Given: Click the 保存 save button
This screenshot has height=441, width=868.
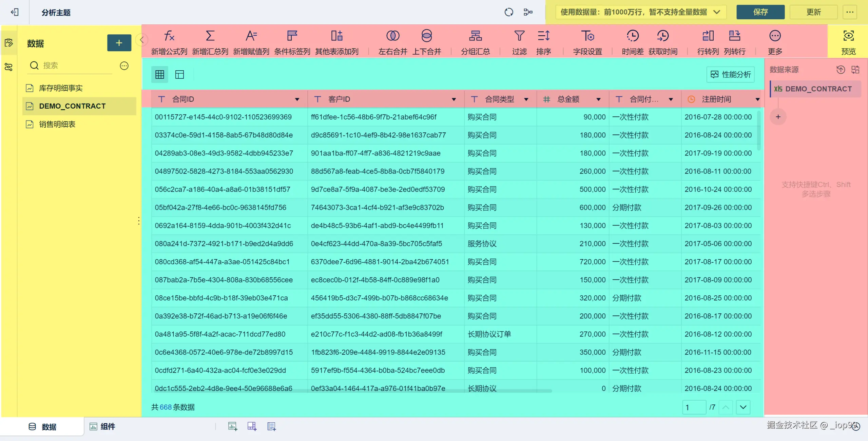Looking at the screenshot, I should 760,12.
